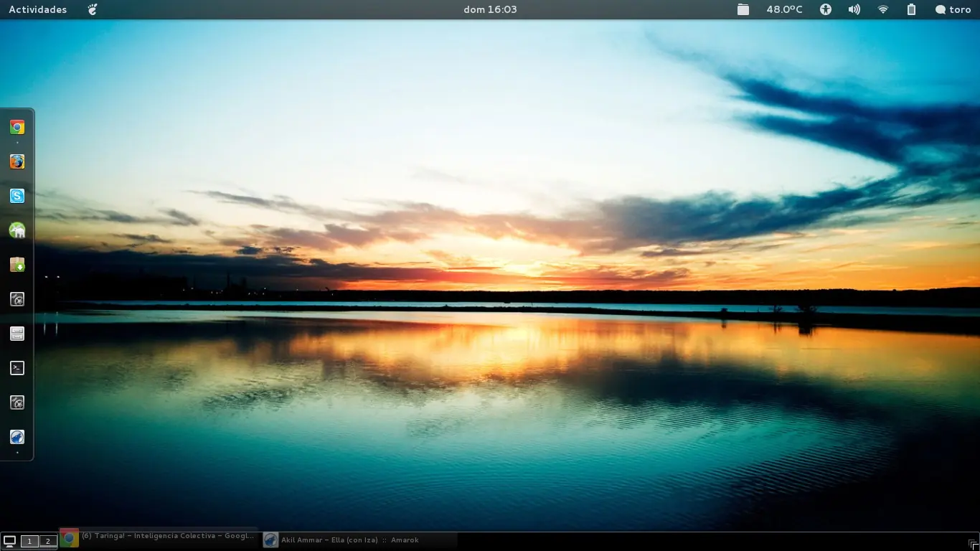Open the green elephant app in dock
Viewport: 980px width, 551px height.
(17, 230)
